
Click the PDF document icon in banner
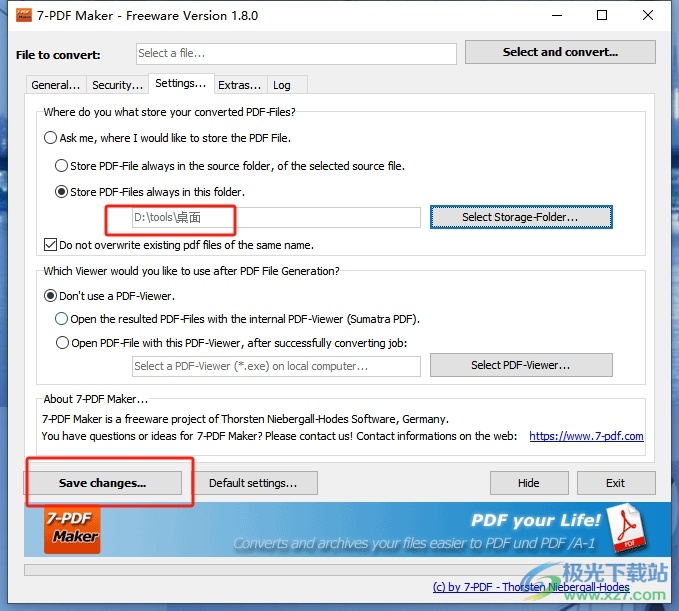pos(626,528)
